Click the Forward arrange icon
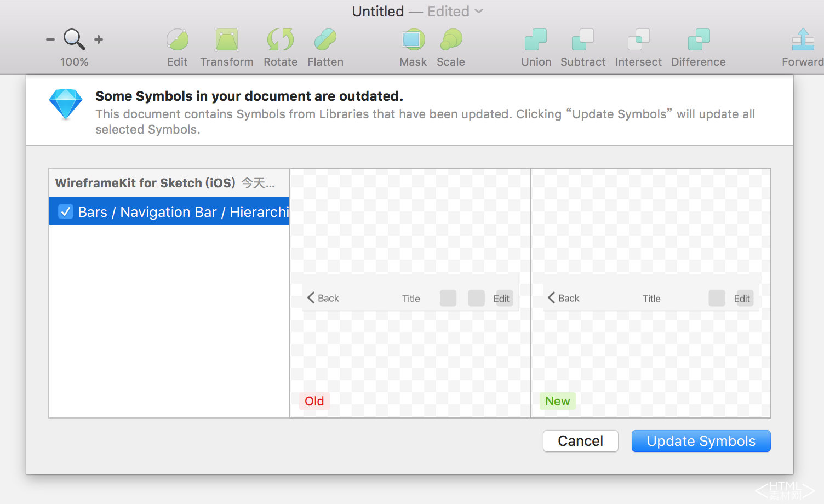The image size is (824, 504). point(803,40)
